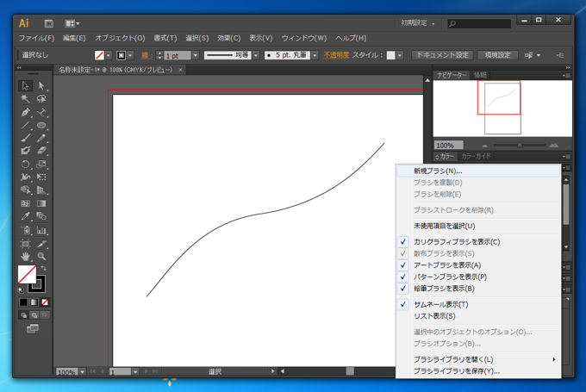Select the Line Segment tool

(25, 125)
